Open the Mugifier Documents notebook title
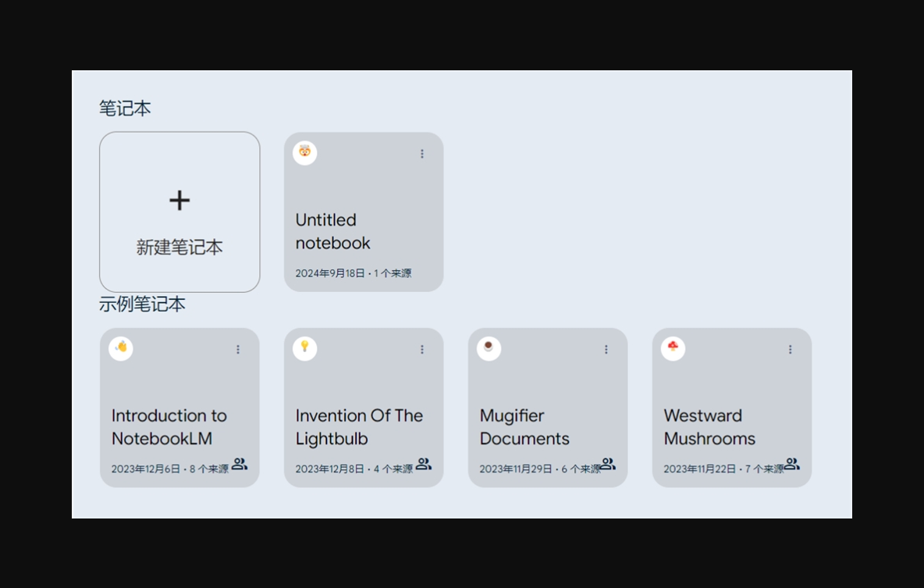 click(524, 427)
